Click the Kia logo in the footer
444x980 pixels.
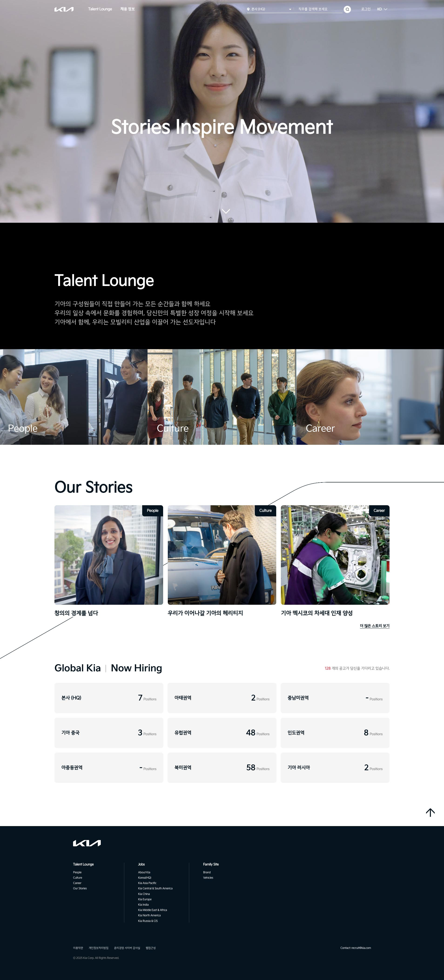pos(87,843)
